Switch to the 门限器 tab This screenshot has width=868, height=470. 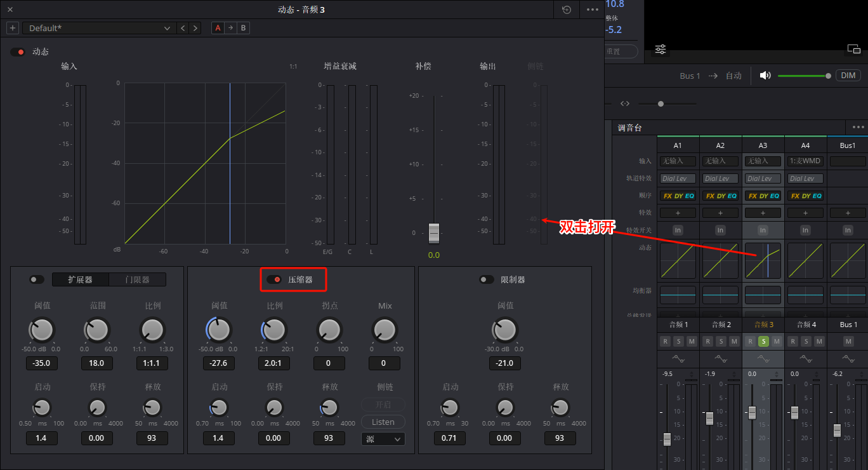pos(138,279)
